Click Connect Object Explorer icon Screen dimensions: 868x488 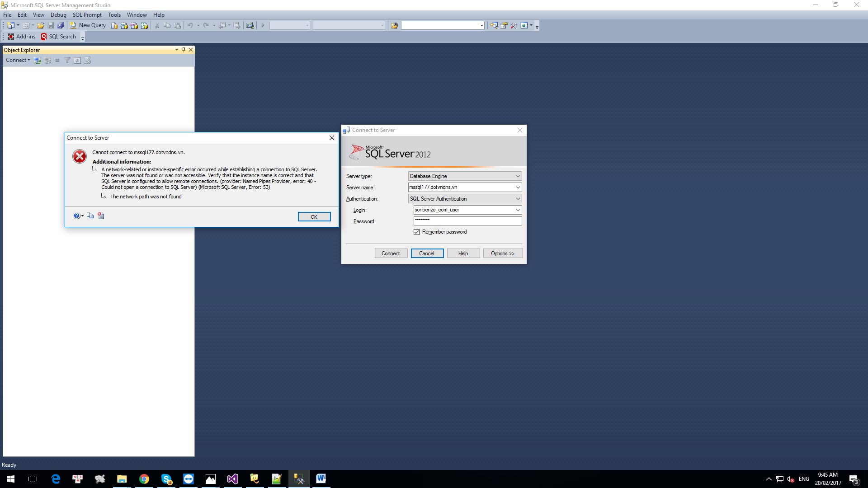38,60
